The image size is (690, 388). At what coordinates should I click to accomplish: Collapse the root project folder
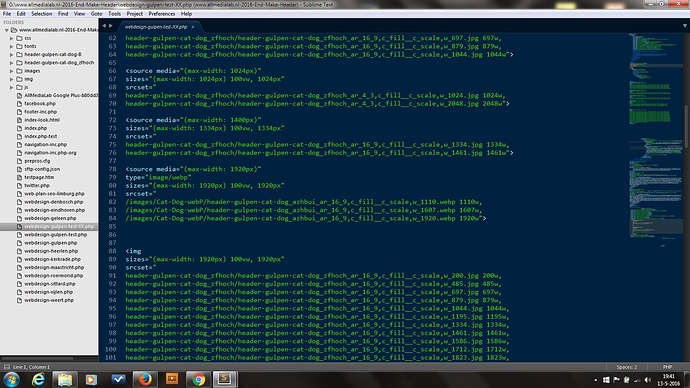click(x=6, y=30)
